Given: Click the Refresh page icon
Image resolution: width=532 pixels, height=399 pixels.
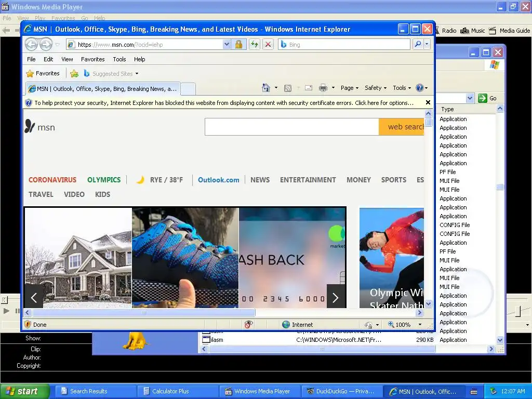Looking at the screenshot, I should 255,45.
